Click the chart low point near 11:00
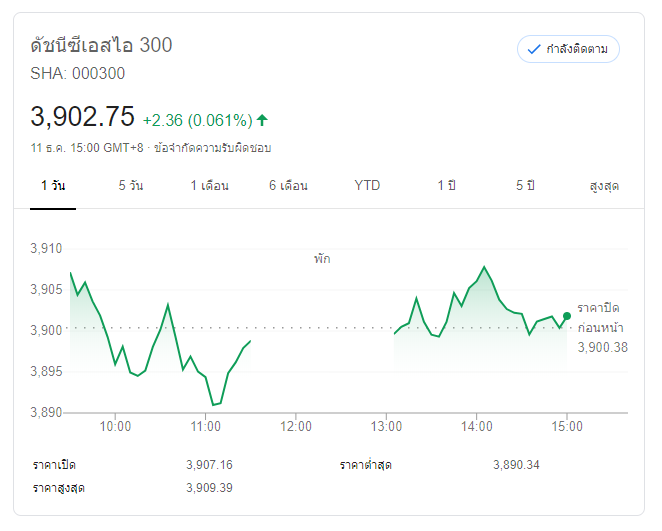 pyautogui.click(x=213, y=405)
